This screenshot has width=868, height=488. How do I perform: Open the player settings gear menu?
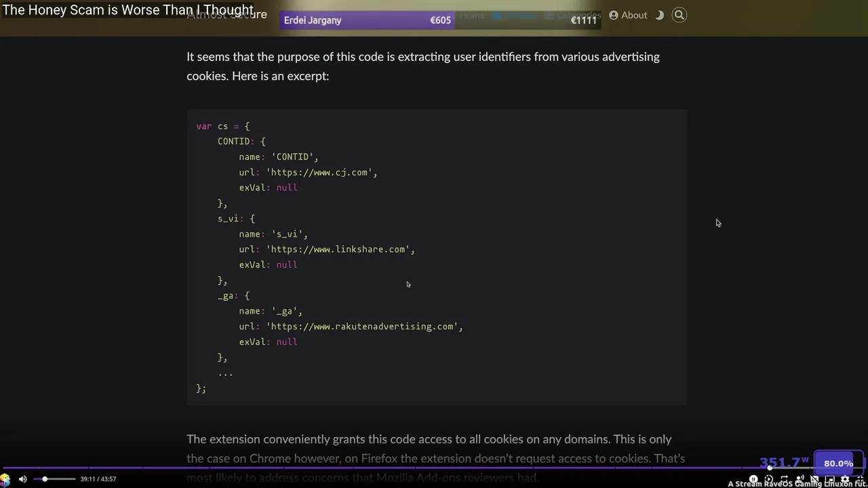click(x=845, y=479)
